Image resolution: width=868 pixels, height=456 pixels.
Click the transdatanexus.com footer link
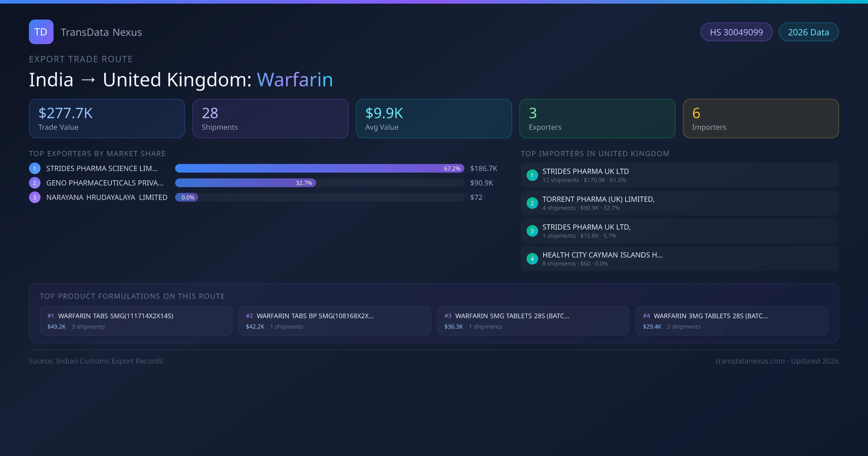(x=750, y=361)
